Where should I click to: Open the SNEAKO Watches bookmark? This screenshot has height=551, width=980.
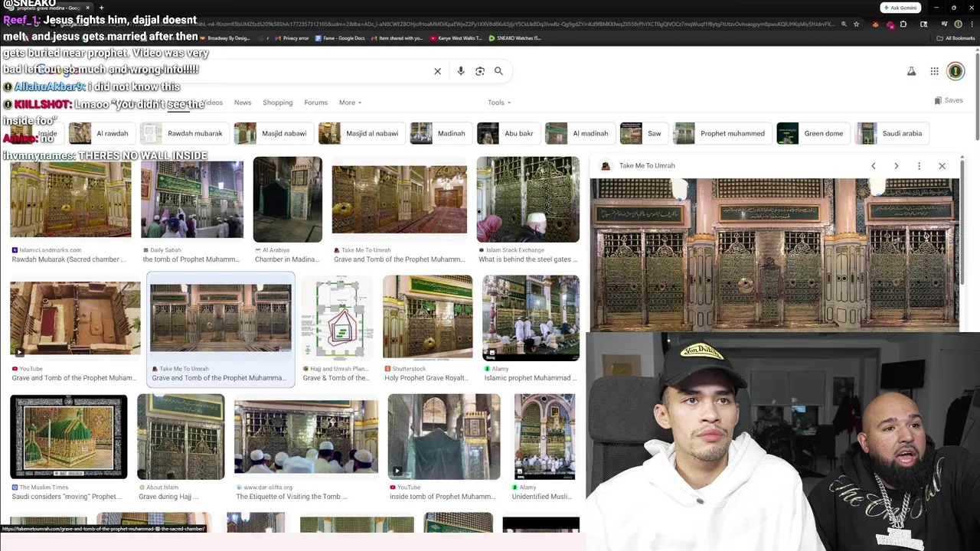pyautogui.click(x=514, y=38)
